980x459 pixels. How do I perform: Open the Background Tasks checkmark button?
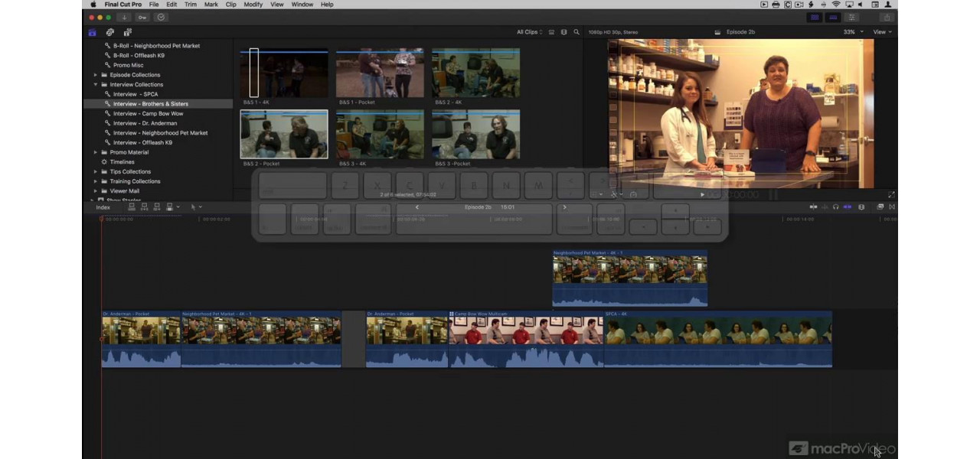(161, 18)
